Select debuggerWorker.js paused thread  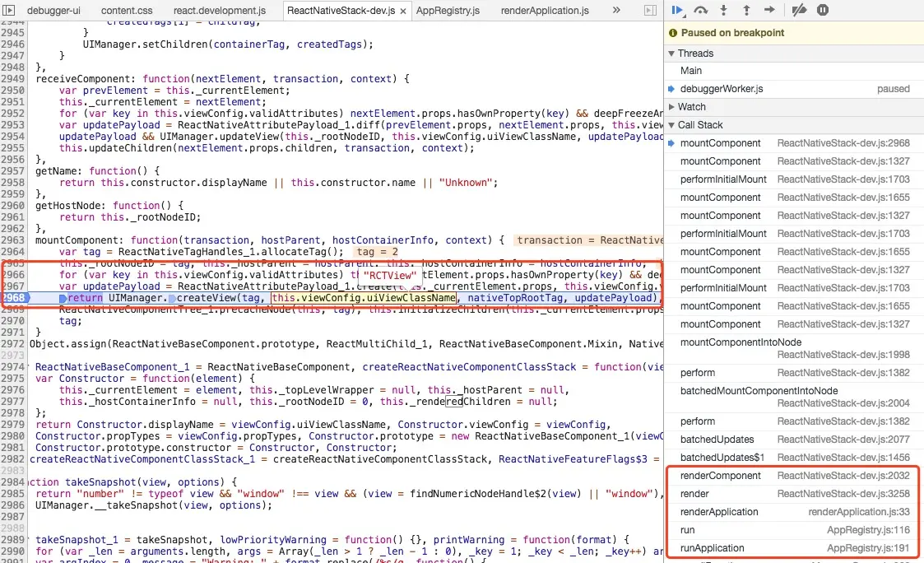pyautogui.click(x=794, y=89)
